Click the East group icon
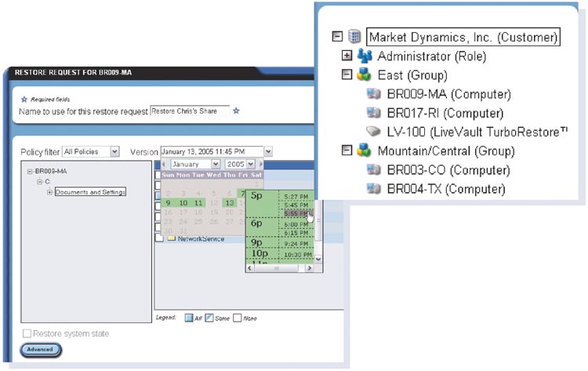This screenshot has height=371, width=588. point(365,75)
